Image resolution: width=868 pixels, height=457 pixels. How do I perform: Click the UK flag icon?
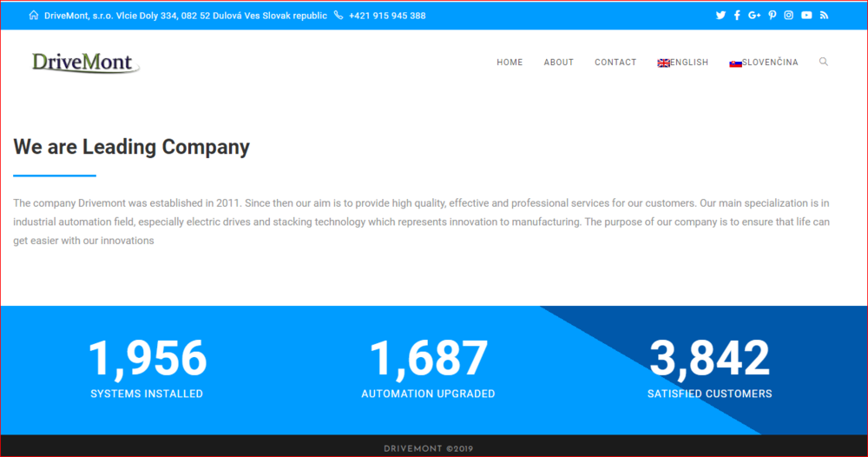point(663,63)
